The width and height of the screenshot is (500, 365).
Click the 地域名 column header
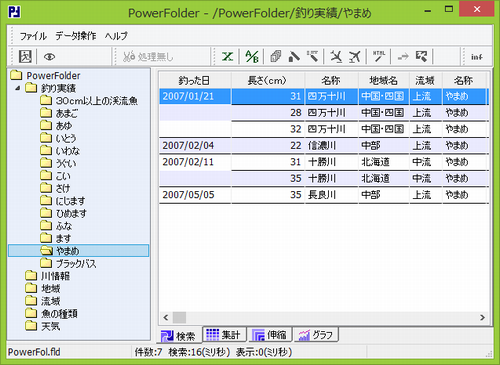point(384,80)
